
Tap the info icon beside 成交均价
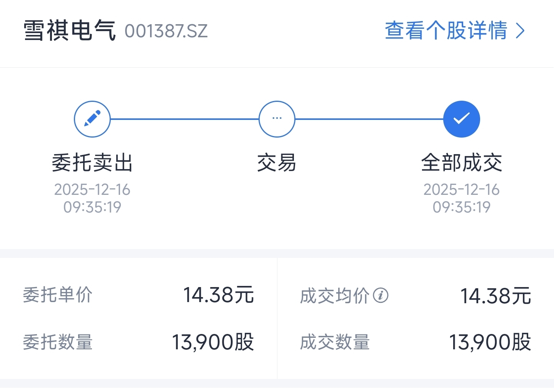pyautogui.click(x=381, y=296)
